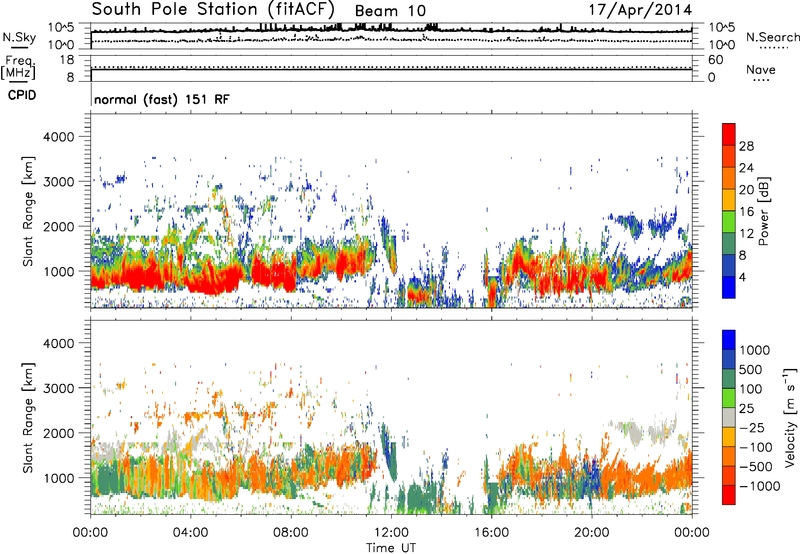Select the 'N.Search' legend label
Viewport: 800px width, 554px height.
(772, 37)
